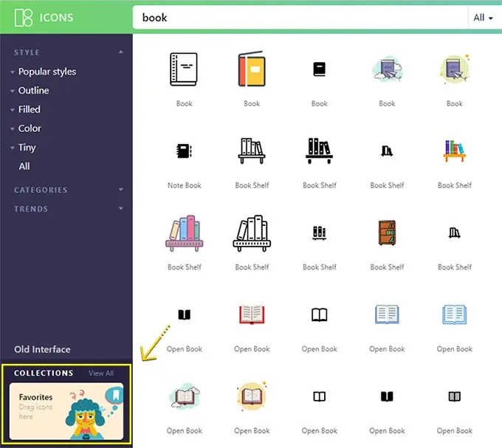Click the 'Note Book' label
Image resolution: width=502 pixels, height=448 pixels.
(184, 185)
